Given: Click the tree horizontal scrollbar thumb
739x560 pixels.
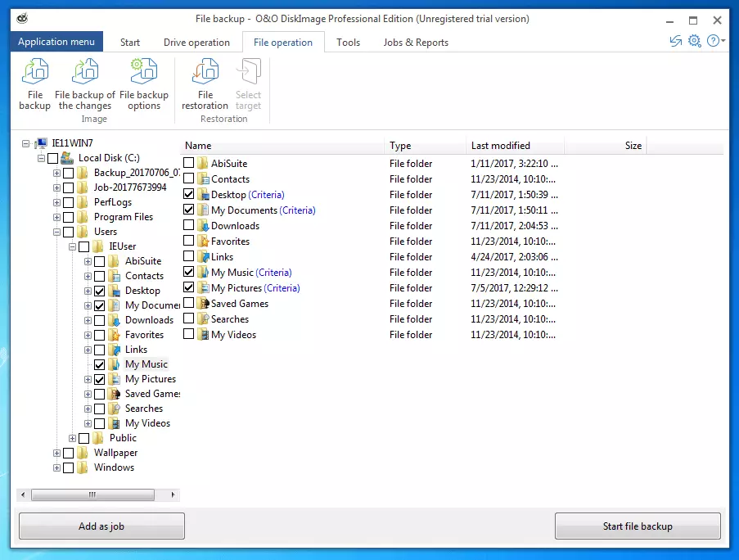Looking at the screenshot, I should 92,495.
